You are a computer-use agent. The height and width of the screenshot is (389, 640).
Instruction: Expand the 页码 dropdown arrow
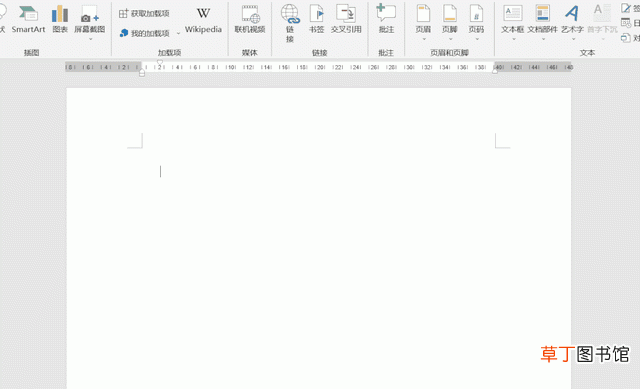(477, 39)
